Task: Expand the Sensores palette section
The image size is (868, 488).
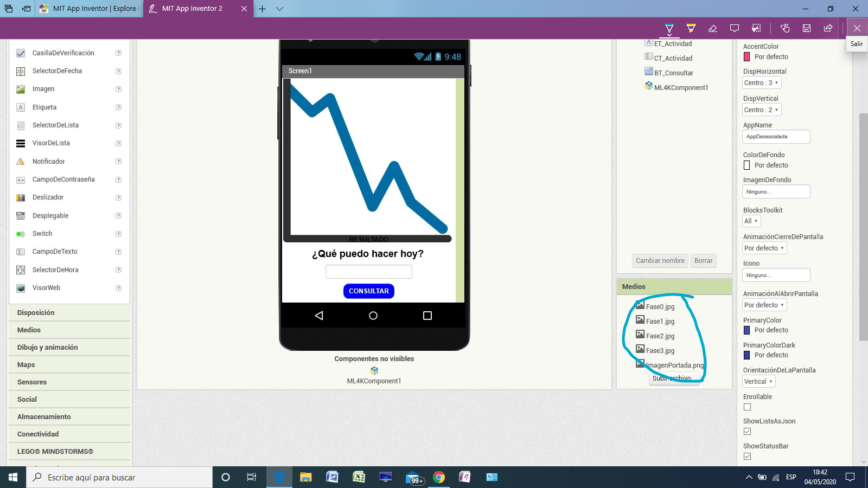Action: [x=32, y=382]
